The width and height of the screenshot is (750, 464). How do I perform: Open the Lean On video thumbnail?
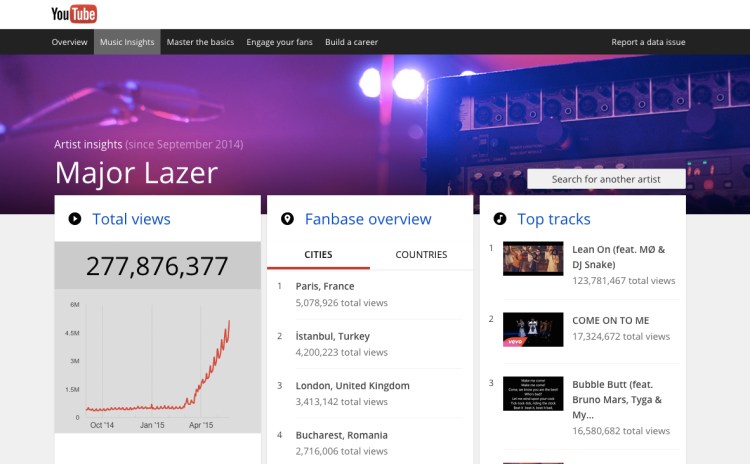[533, 259]
